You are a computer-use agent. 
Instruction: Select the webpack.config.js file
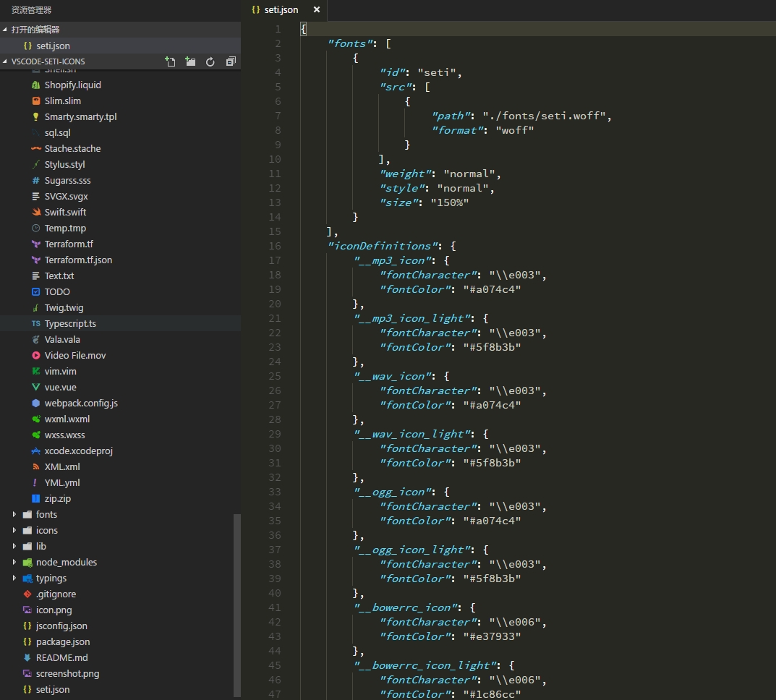(x=81, y=403)
